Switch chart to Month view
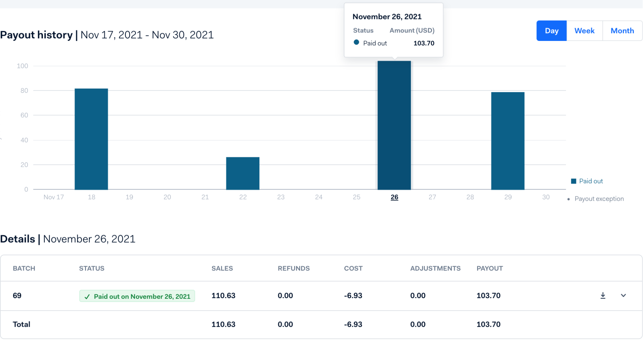Image resolution: width=644 pixels, height=340 pixels. pos(622,31)
